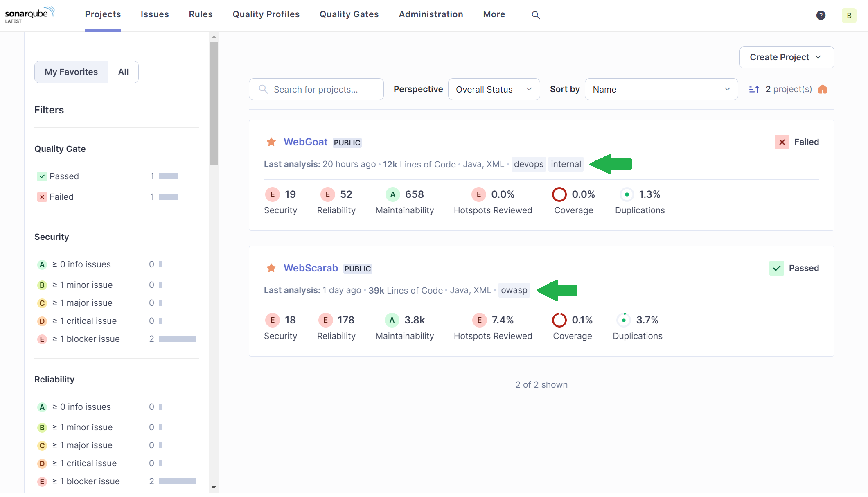Filter Security by A info issues
The image size is (868, 497).
pos(116,264)
